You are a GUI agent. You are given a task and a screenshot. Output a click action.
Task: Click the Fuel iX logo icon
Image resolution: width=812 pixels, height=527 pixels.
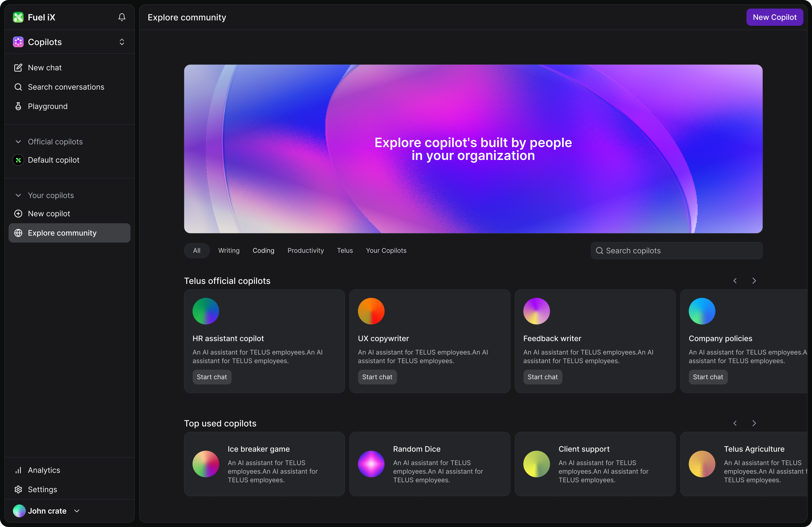[x=18, y=17]
